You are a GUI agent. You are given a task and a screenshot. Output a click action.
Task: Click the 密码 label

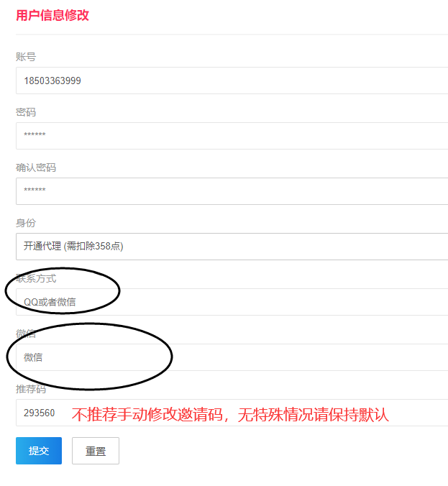(x=26, y=112)
